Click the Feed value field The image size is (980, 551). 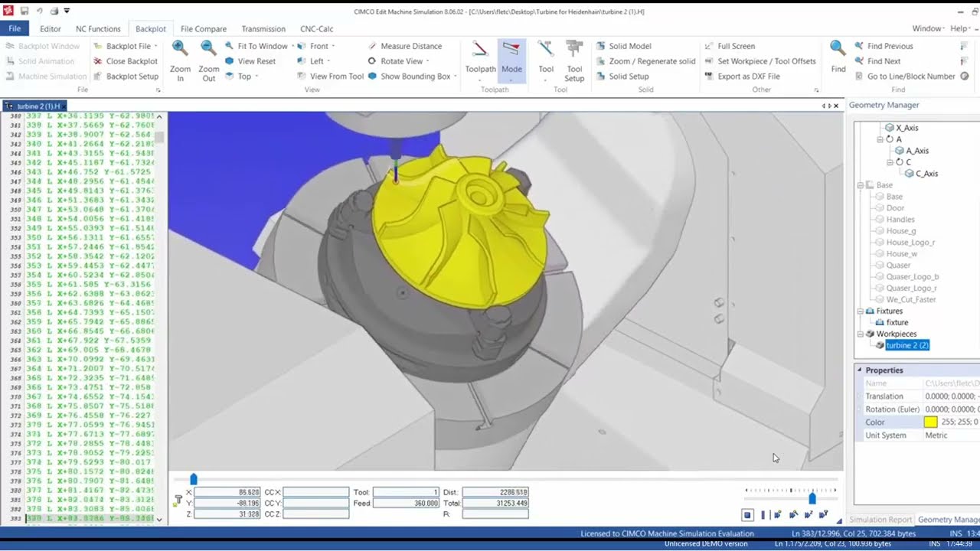[x=405, y=504]
